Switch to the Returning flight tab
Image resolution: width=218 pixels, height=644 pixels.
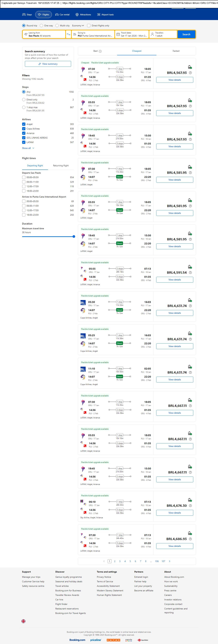point(61,166)
